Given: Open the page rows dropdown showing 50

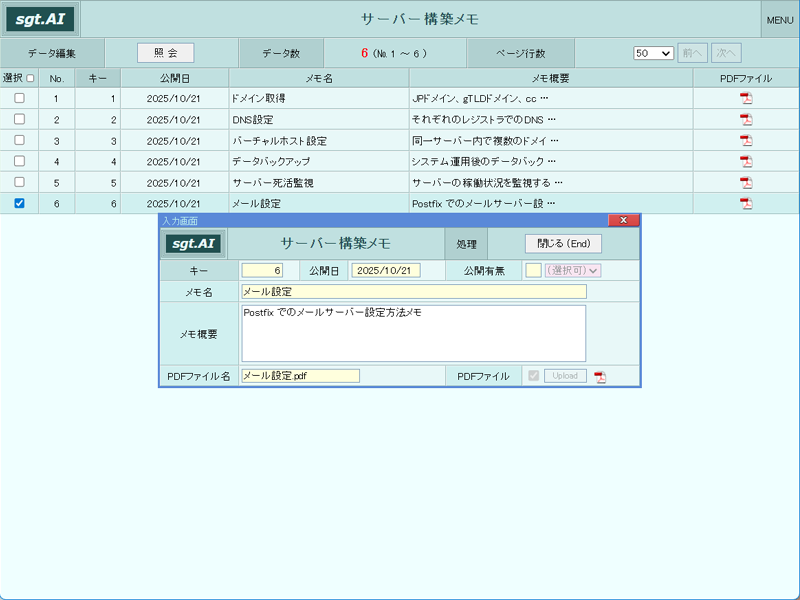Looking at the screenshot, I should tap(653, 53).
